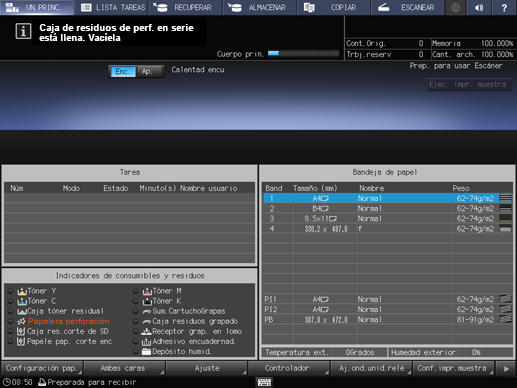Select tray 3 row with 8.5x11 paper
The width and height of the screenshot is (517, 388).
pyautogui.click(x=388, y=219)
